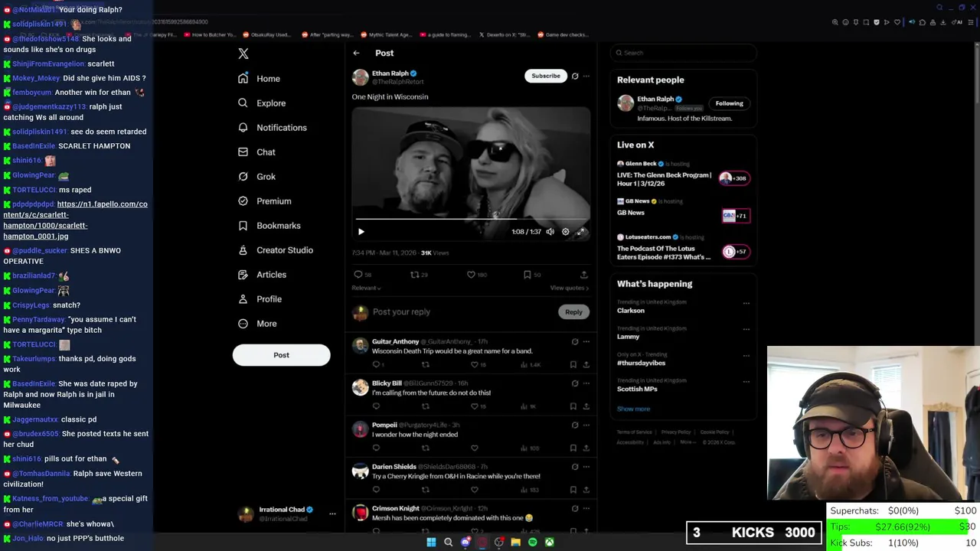Open options for Clarkson trend
This screenshot has height=551, width=980.
[746, 303]
